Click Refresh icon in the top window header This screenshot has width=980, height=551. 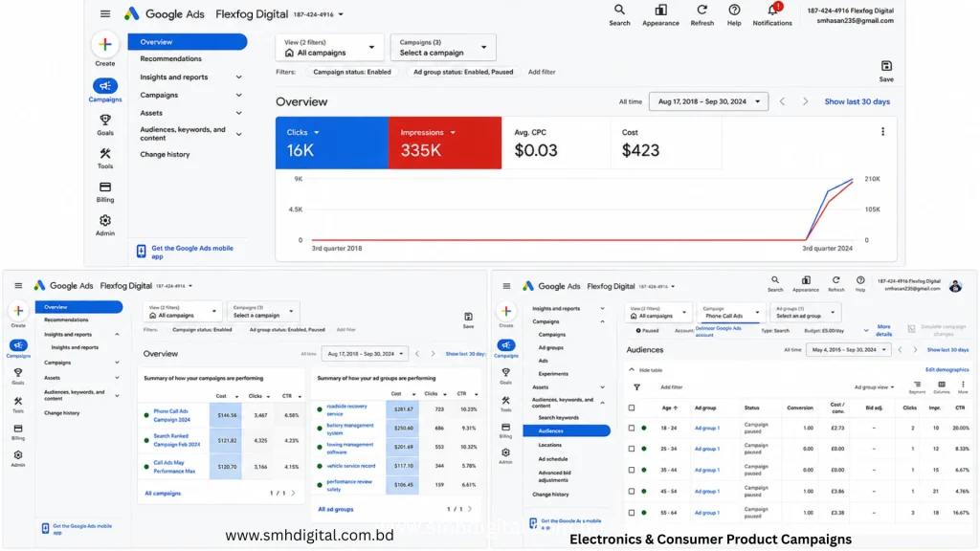tap(702, 10)
